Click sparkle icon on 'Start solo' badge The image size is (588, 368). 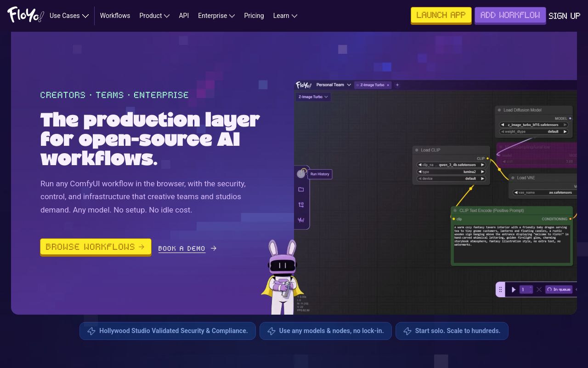(407, 331)
